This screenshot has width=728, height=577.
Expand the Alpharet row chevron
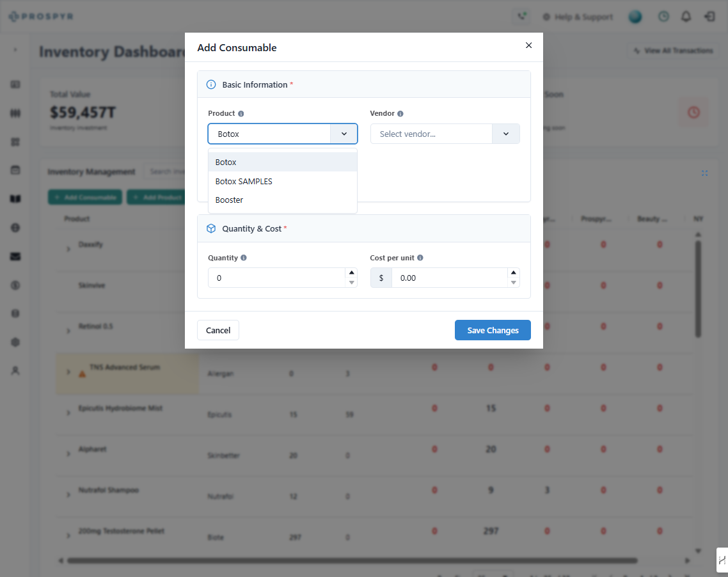tap(68, 454)
